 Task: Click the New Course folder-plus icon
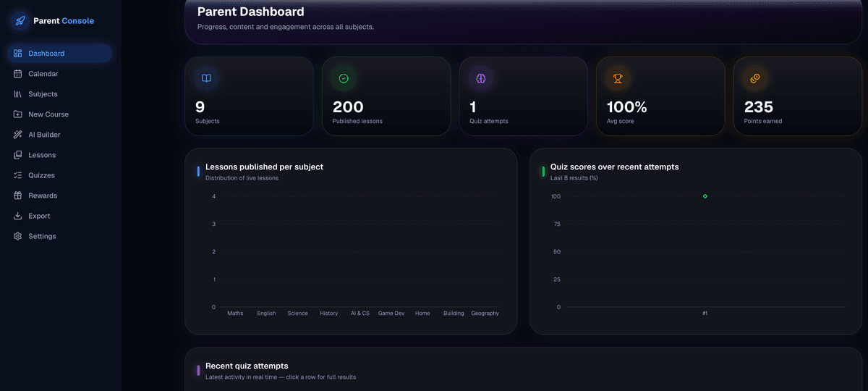click(x=18, y=114)
